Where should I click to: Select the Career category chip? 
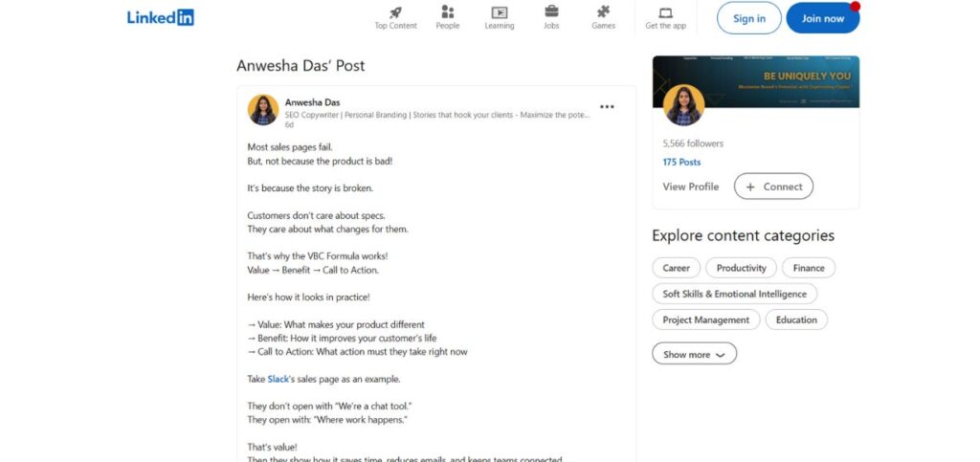point(677,268)
